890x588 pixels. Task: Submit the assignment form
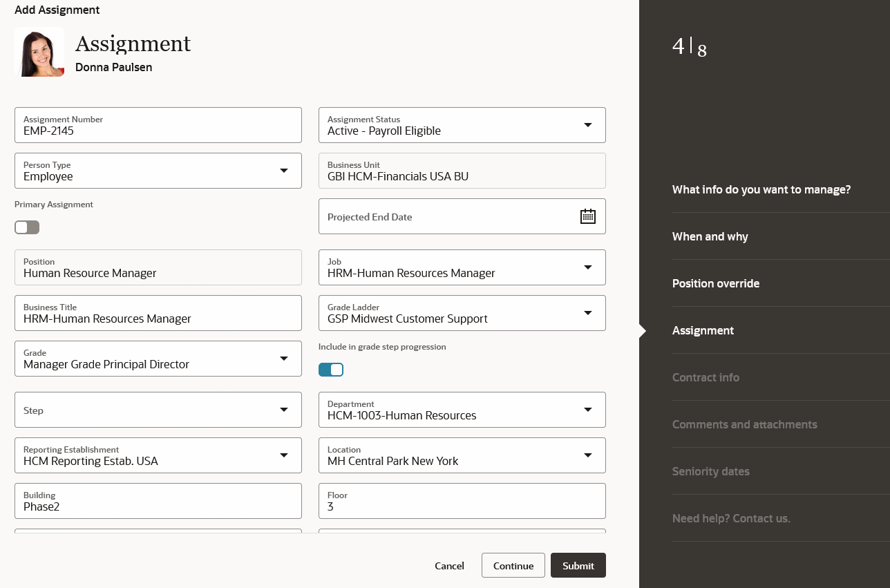(x=578, y=565)
